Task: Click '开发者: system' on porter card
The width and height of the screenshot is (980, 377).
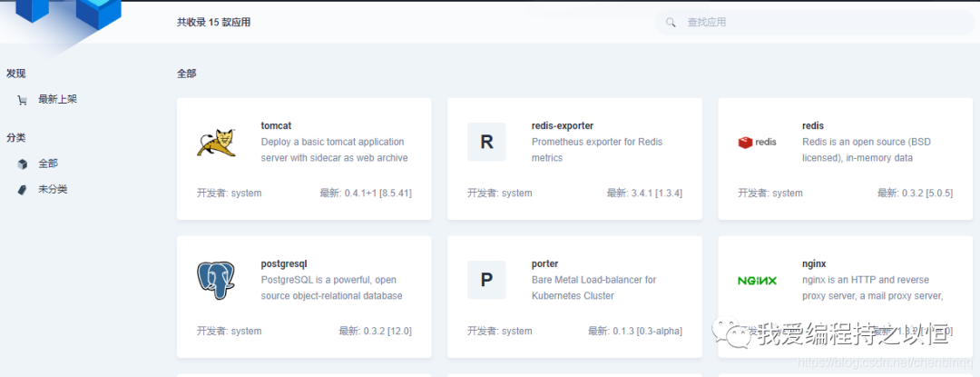Action: [x=500, y=331]
